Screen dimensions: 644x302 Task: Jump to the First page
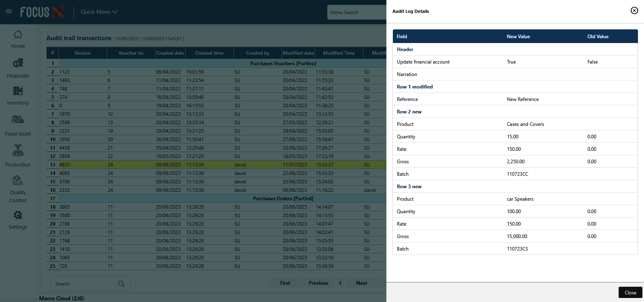click(285, 283)
